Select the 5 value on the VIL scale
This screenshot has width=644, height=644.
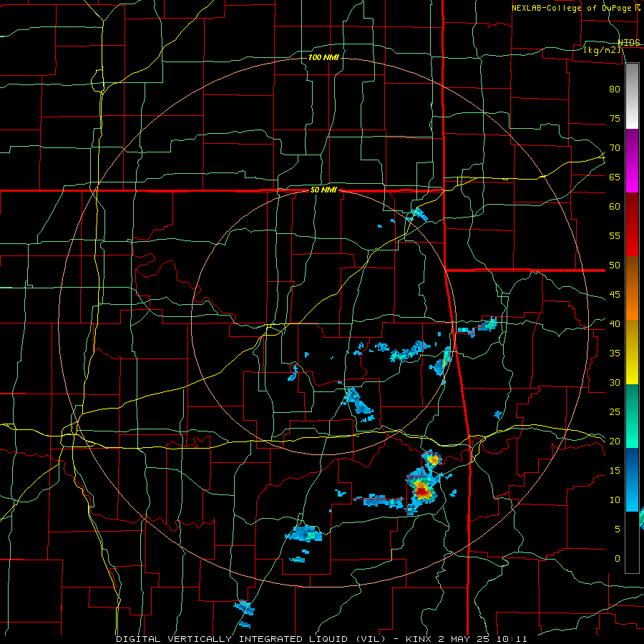point(618,530)
